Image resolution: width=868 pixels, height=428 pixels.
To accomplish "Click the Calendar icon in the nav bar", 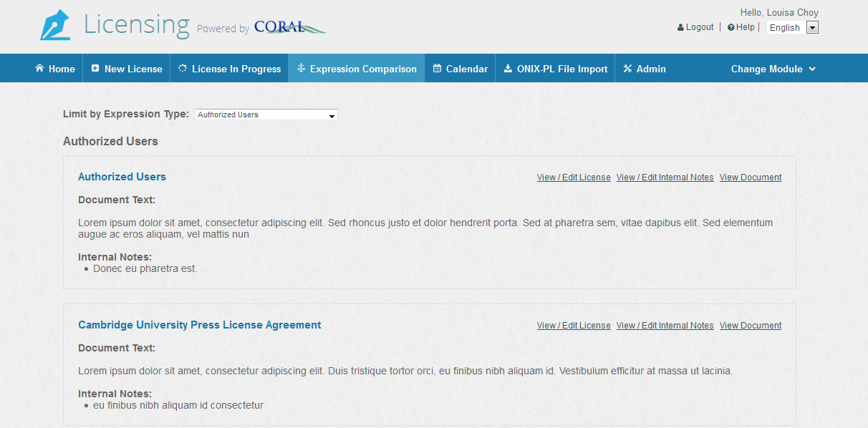I will tap(437, 69).
